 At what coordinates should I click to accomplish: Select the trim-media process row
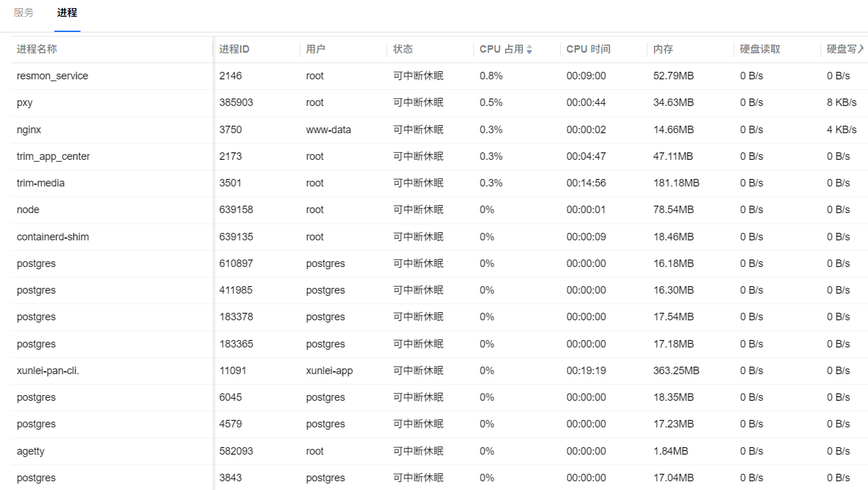click(x=439, y=183)
